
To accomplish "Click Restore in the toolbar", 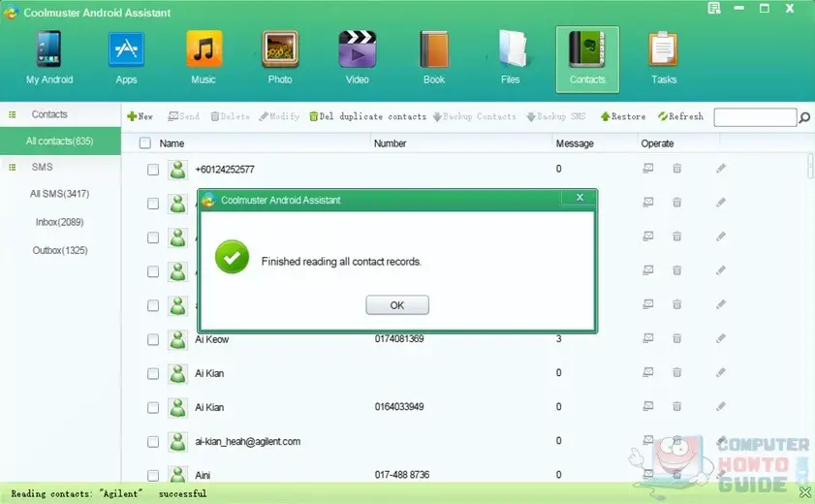I will click(623, 116).
